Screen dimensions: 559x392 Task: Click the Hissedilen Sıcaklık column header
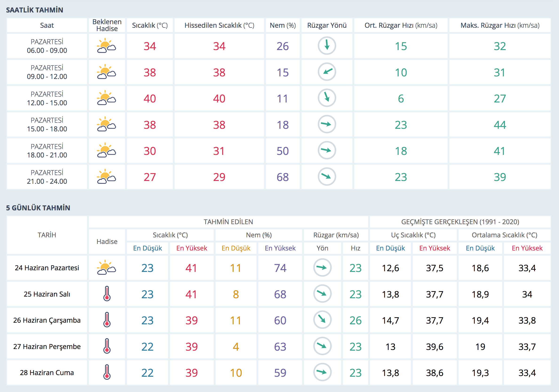coord(219,25)
